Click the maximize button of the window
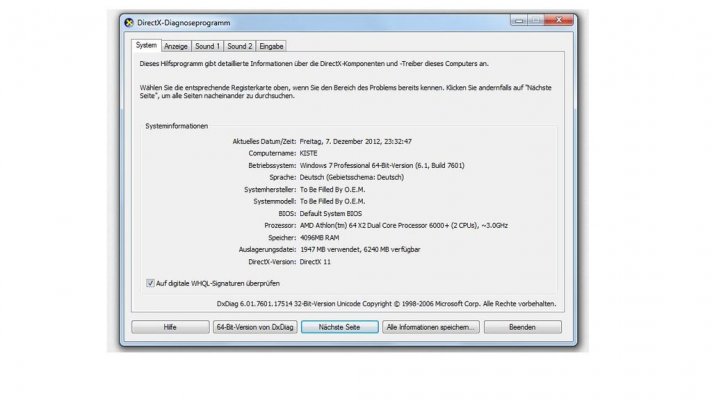Viewport: 712px width, 400px height. click(536, 20)
